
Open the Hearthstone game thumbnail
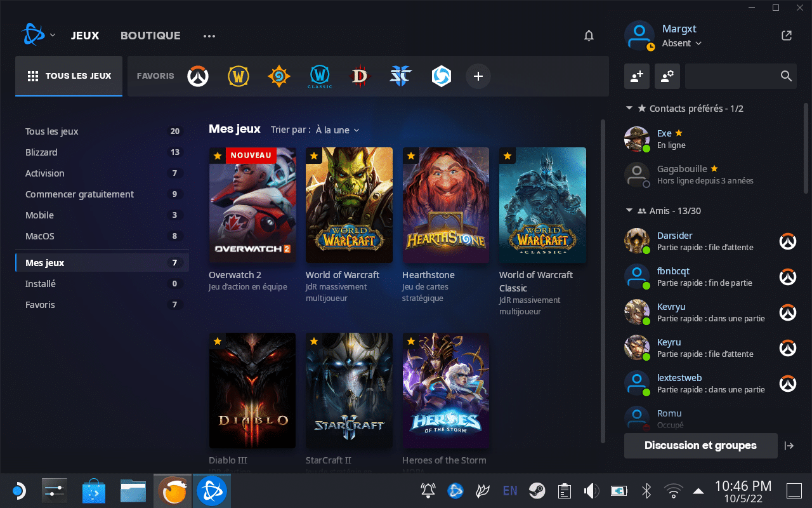(x=446, y=205)
